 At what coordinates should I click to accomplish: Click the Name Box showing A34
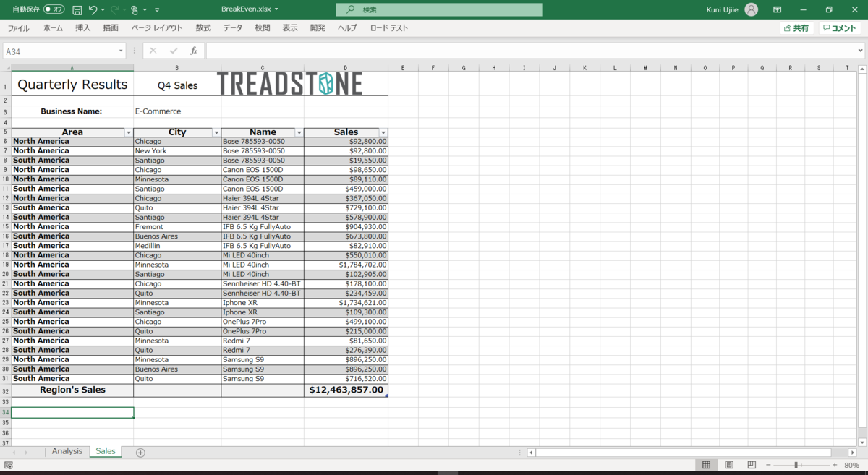point(60,51)
